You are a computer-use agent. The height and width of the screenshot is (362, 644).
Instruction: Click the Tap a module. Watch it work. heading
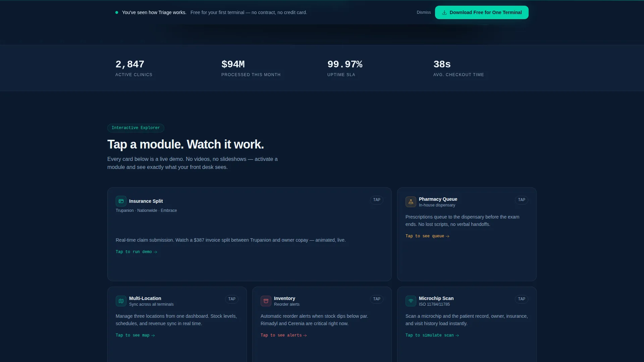click(x=185, y=144)
